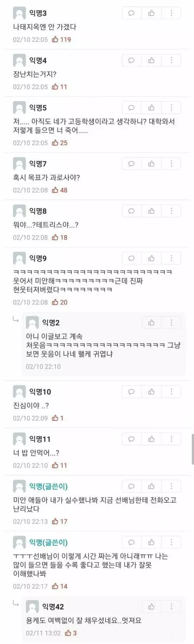Screen dimensions: 194x644
Task: Click the 익명(글쓴이) author name at 22:13
Action: (x=48, y=486)
